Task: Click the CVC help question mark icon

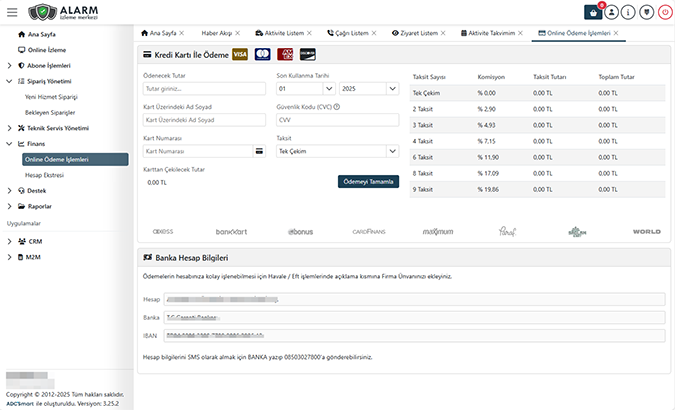Action: point(337,107)
